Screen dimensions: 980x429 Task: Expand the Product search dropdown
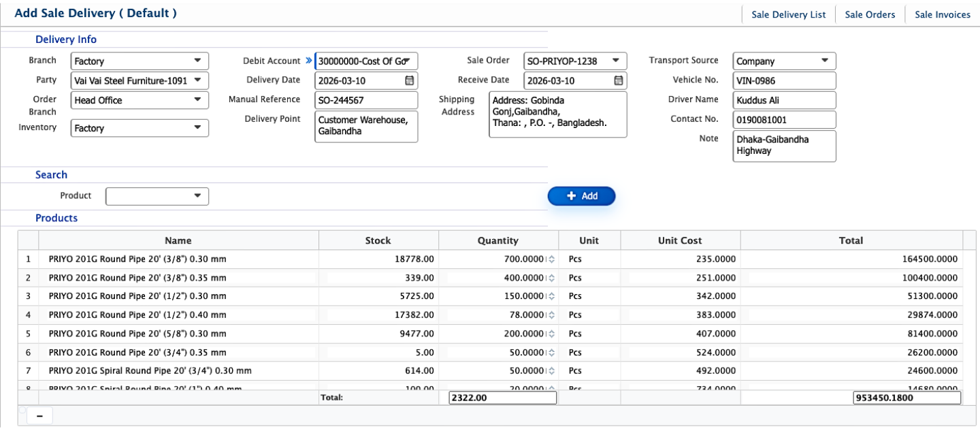(197, 196)
